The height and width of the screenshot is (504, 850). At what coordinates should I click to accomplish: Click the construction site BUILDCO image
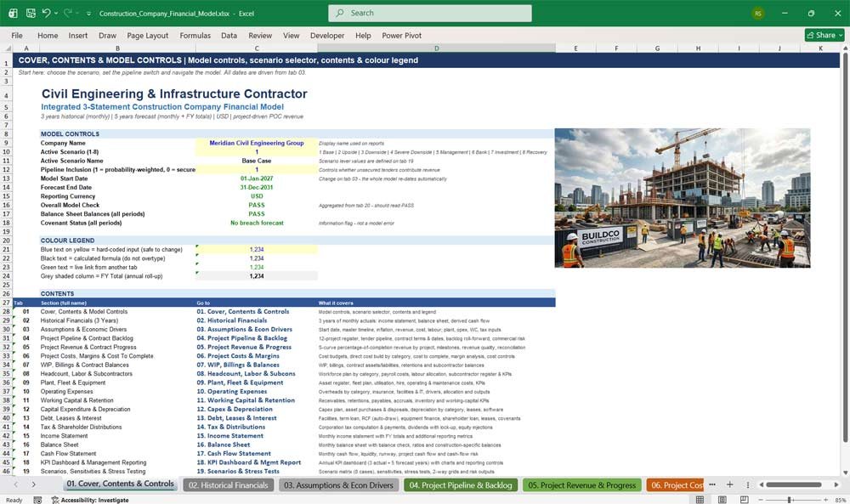(x=683, y=198)
